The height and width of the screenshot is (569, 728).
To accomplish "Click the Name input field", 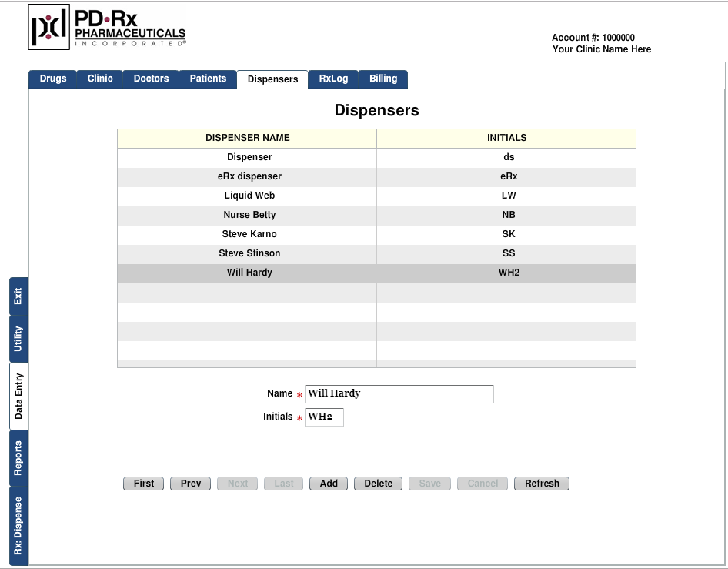I will click(x=399, y=394).
